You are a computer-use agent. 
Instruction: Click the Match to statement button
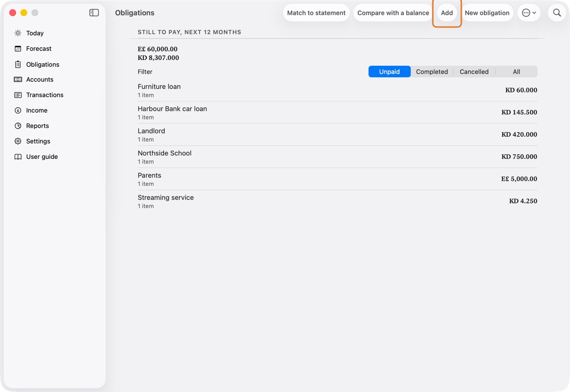(x=316, y=13)
